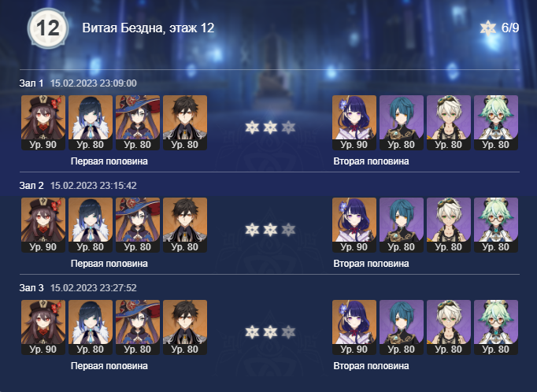Select Zhongli portrait in Зал 3 first half
The height and width of the screenshot is (392, 537).
point(185,327)
